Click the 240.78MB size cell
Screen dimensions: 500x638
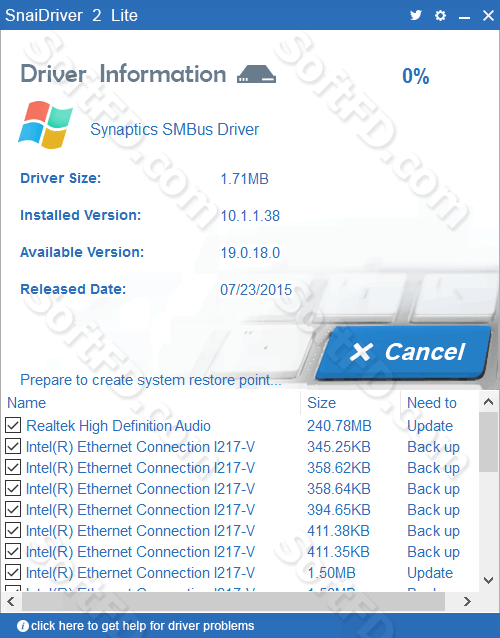point(339,426)
